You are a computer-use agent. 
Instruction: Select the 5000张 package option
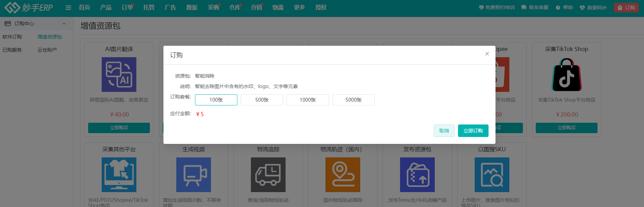[354, 100]
